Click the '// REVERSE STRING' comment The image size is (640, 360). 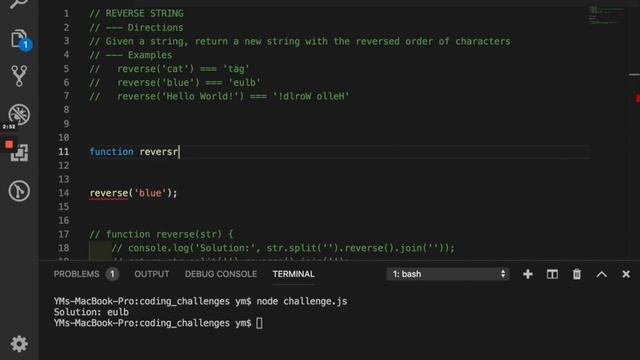pos(136,13)
